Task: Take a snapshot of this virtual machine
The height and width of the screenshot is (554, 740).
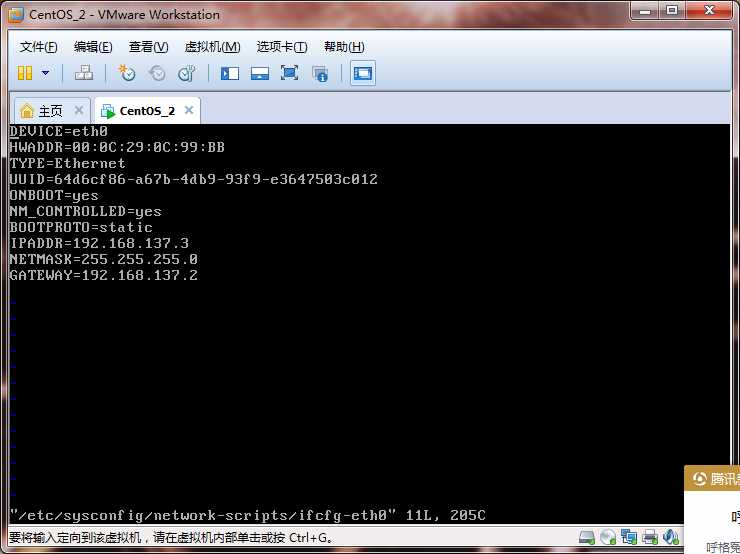Action: click(126, 73)
